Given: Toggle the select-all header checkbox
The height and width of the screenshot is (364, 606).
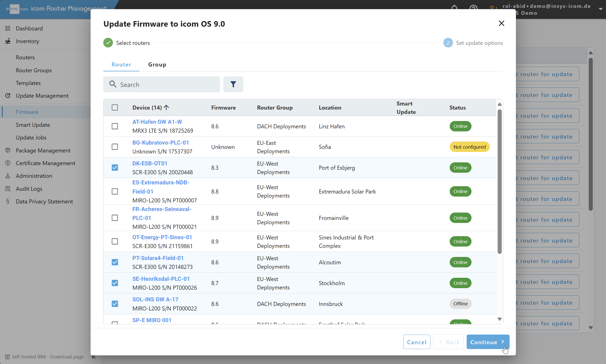Looking at the screenshot, I should click(x=115, y=108).
